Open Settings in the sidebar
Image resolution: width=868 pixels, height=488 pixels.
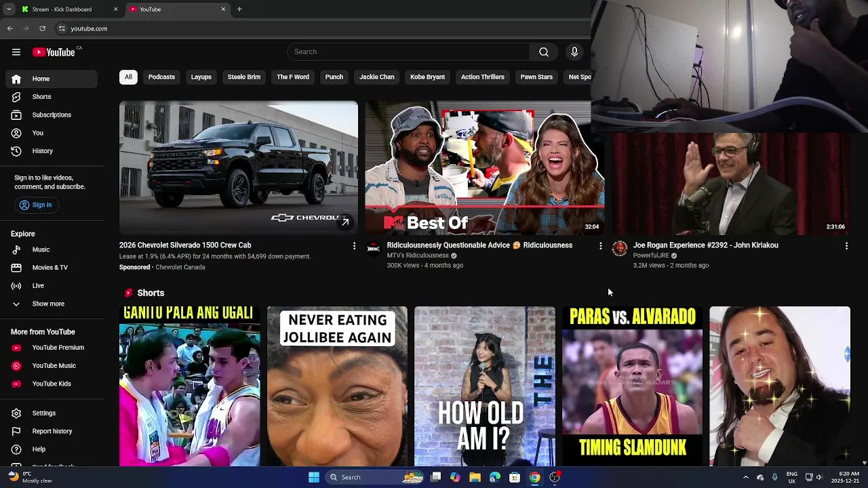point(52,413)
